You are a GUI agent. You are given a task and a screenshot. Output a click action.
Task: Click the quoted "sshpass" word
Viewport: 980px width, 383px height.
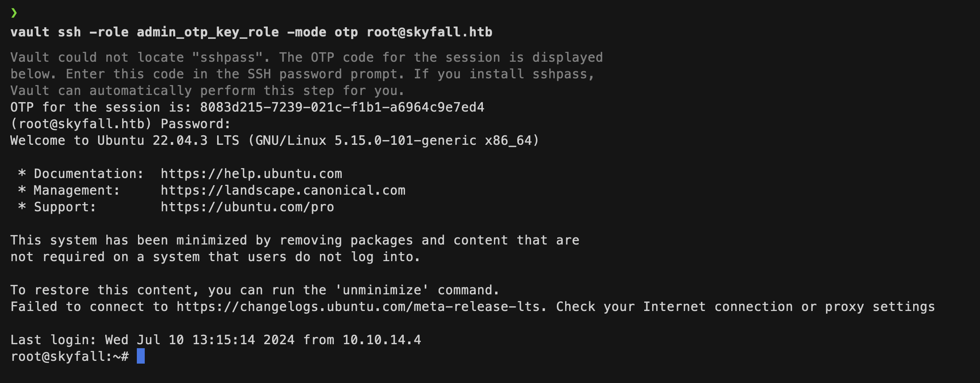pos(231,57)
